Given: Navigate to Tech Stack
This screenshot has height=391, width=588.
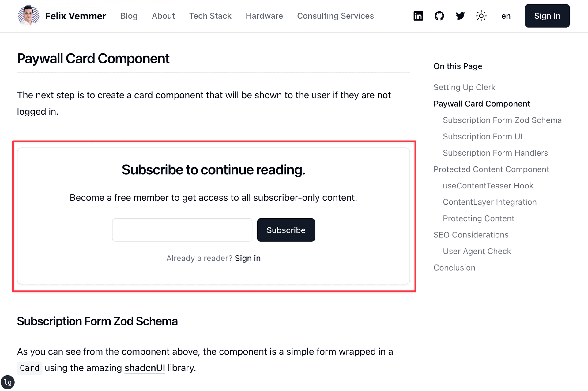Looking at the screenshot, I should [210, 16].
